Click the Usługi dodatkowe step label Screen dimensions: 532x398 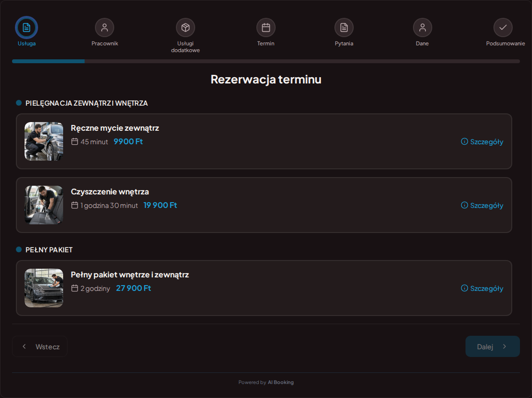coord(185,47)
